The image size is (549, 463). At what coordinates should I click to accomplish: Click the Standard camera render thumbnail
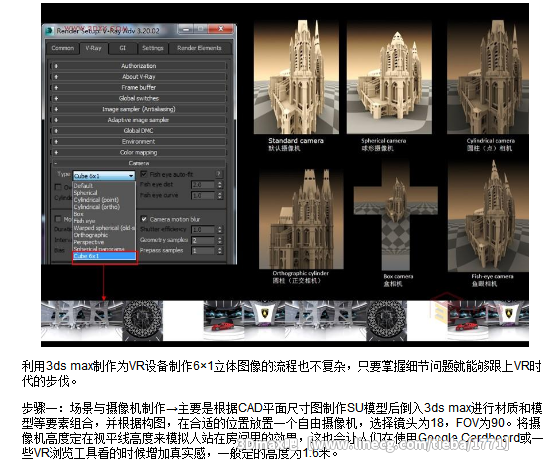296,77
